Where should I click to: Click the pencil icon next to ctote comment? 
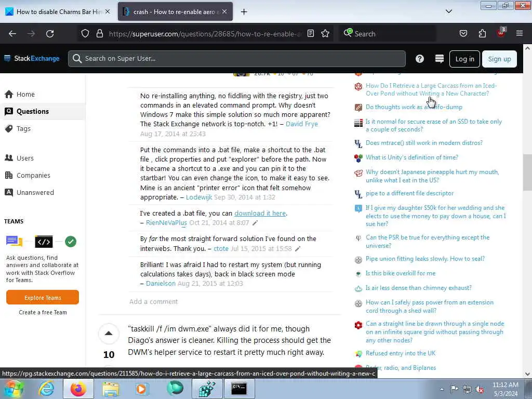(298, 249)
